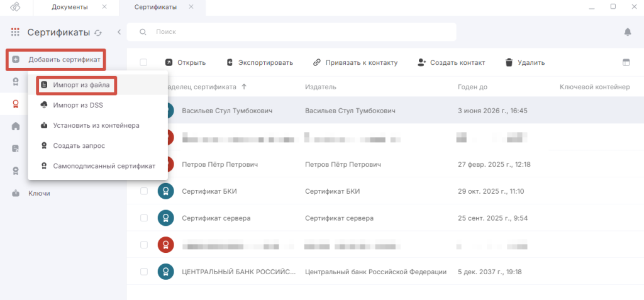
Task: Select the red certificate sidebar icon
Action: pyautogui.click(x=16, y=104)
